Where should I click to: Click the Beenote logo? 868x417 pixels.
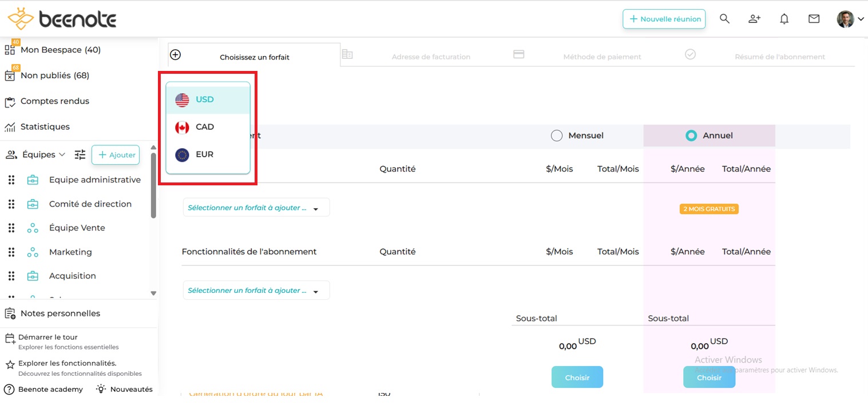point(62,19)
